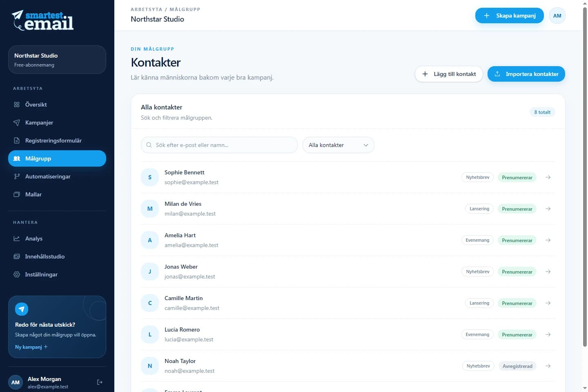The height and width of the screenshot is (392, 588).
Task: Click Alex Morgan profile name in sidebar
Action: pos(45,379)
